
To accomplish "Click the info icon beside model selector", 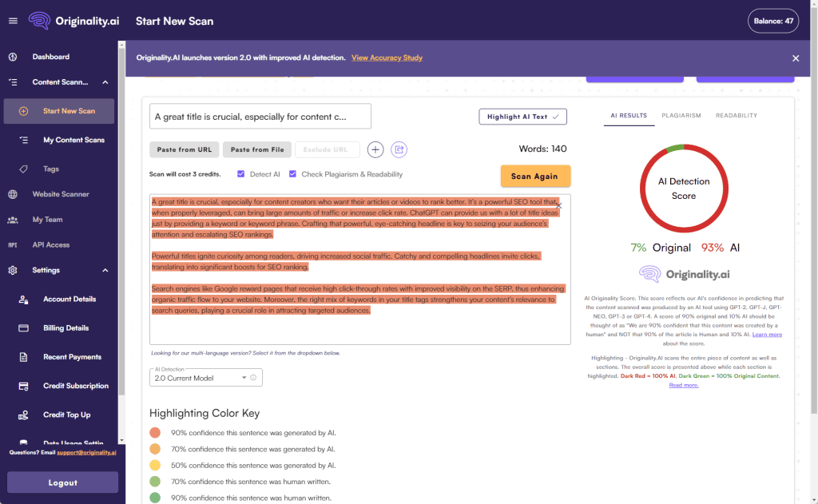I will (x=253, y=378).
